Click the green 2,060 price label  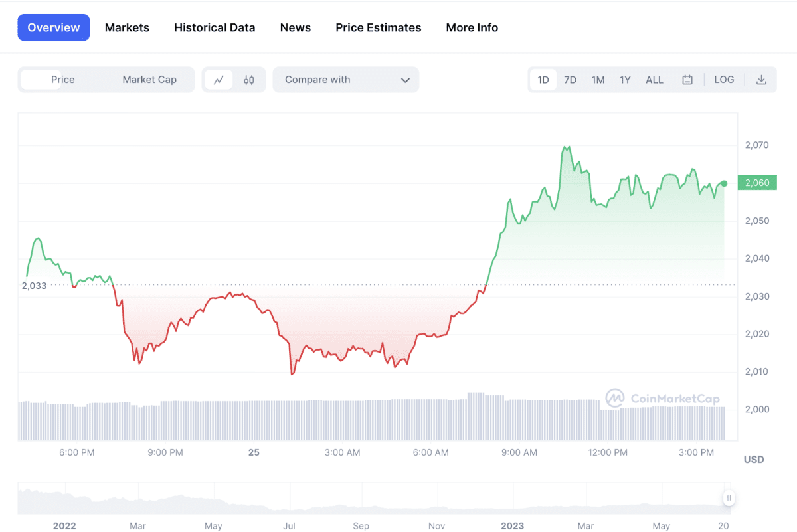tap(756, 182)
